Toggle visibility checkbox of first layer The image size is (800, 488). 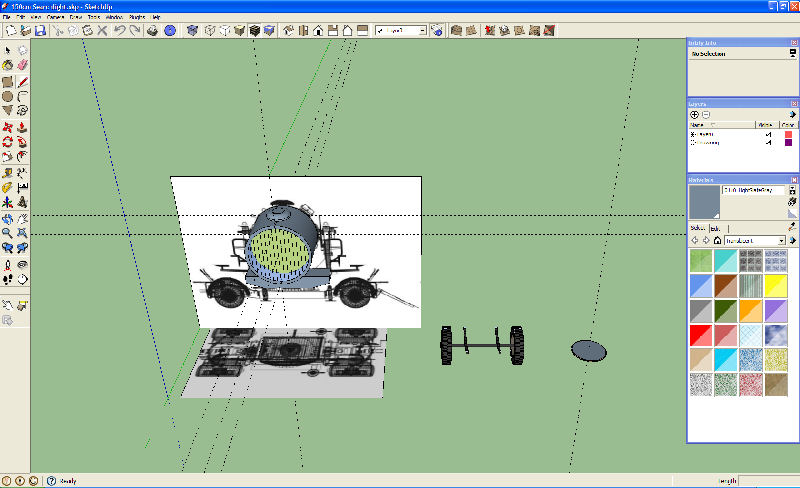click(x=768, y=134)
